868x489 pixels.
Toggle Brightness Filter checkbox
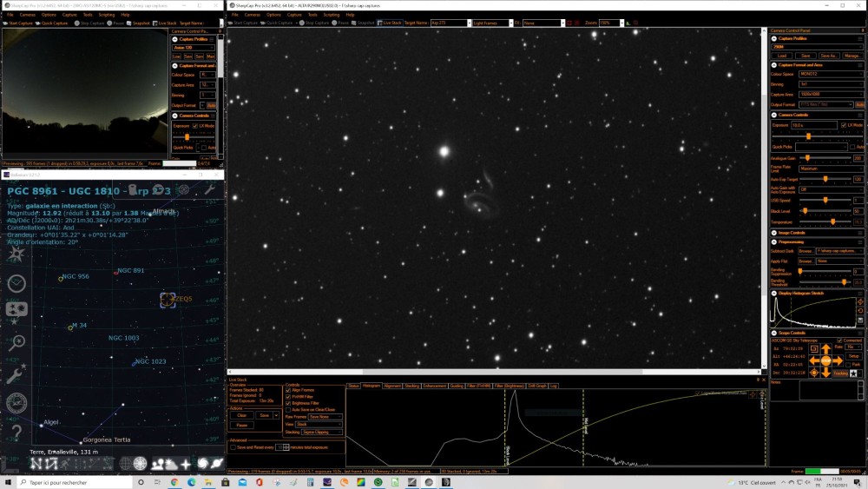coord(288,403)
